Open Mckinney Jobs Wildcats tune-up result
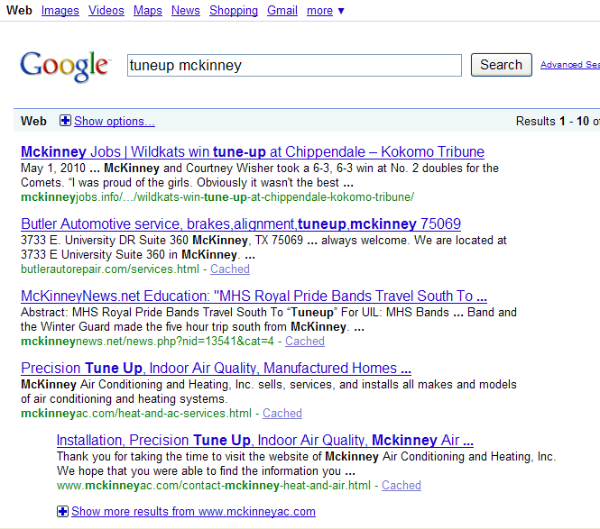600x529 pixels. click(x=252, y=152)
